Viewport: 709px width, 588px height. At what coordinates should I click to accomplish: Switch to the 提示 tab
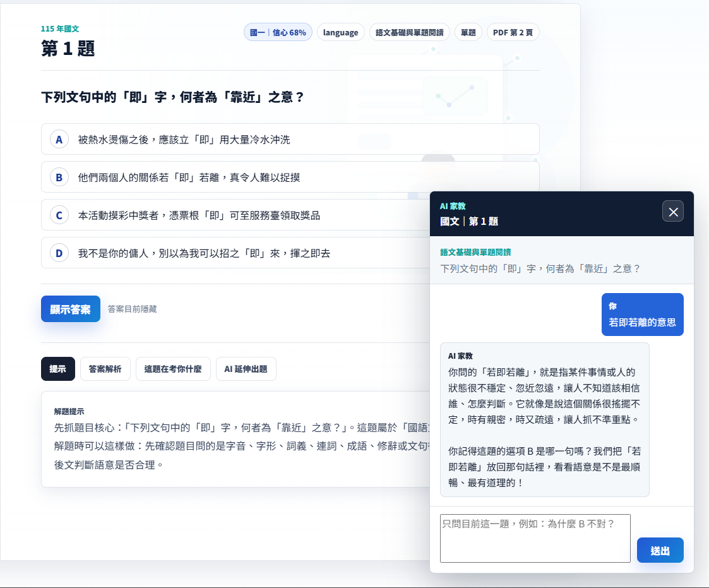58,369
